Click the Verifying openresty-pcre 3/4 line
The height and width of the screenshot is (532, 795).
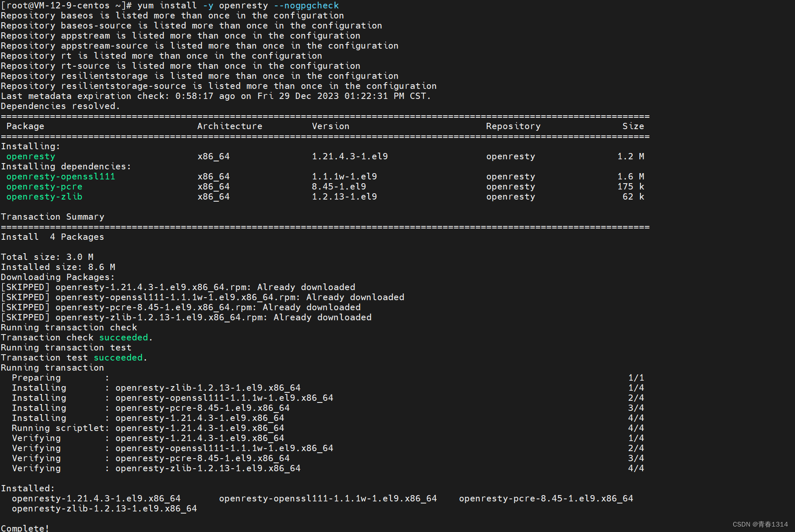tap(328, 458)
